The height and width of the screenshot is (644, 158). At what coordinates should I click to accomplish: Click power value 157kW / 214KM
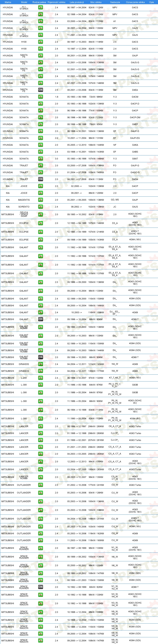(x=96, y=232)
